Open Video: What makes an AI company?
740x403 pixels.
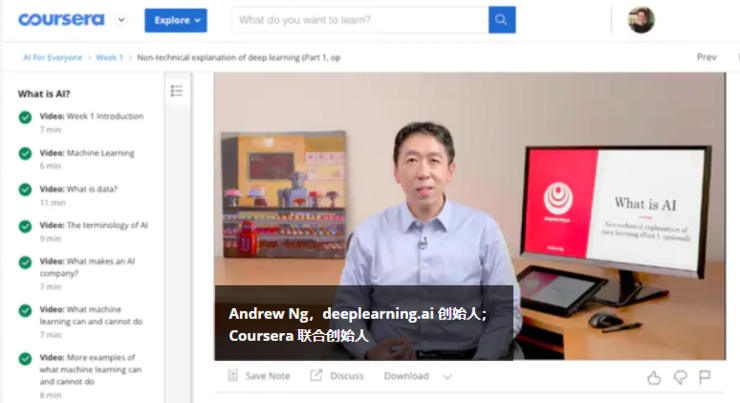(87, 267)
